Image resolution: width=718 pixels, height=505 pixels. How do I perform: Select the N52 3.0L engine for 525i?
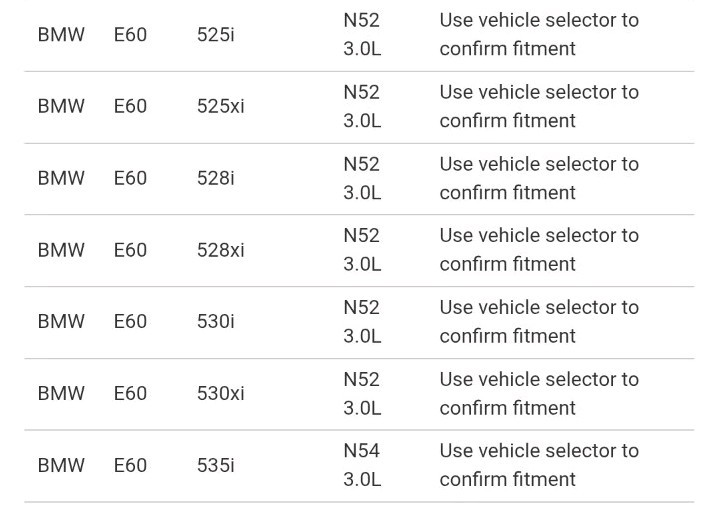[x=362, y=34]
